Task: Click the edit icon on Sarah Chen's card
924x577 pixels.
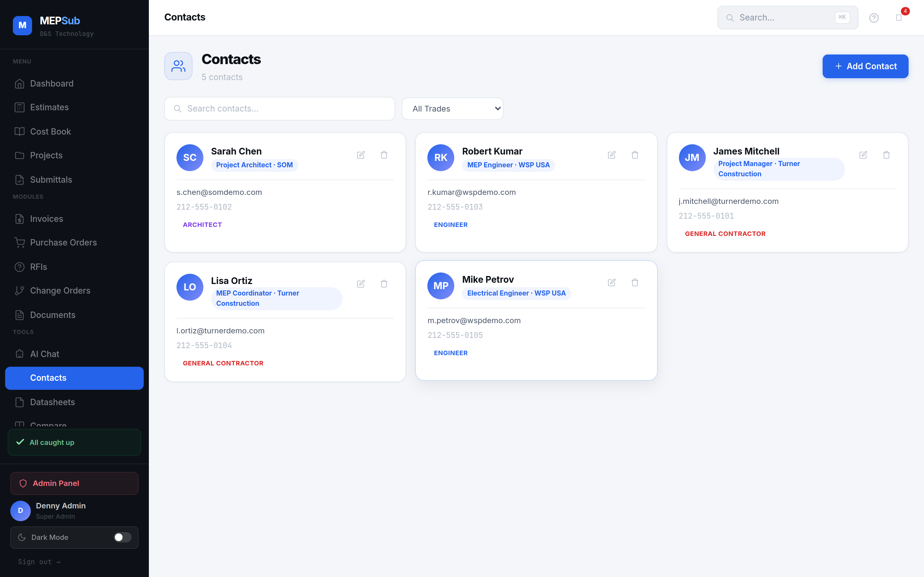Action: (361, 155)
